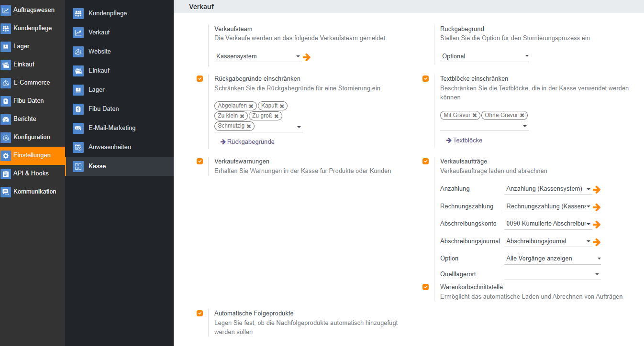The width and height of the screenshot is (644, 346).
Task: Remove the Ohne Gravur tag
Action: point(522,116)
